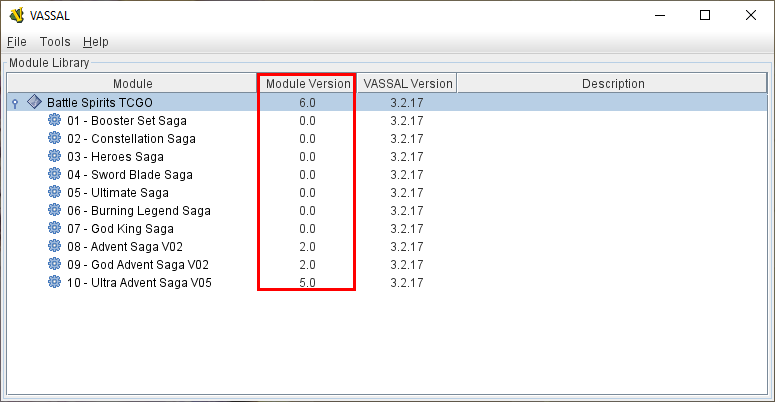Click VASSAL version 3.2.17 in Burning Legend Saga row
775x402 pixels.
tap(407, 211)
